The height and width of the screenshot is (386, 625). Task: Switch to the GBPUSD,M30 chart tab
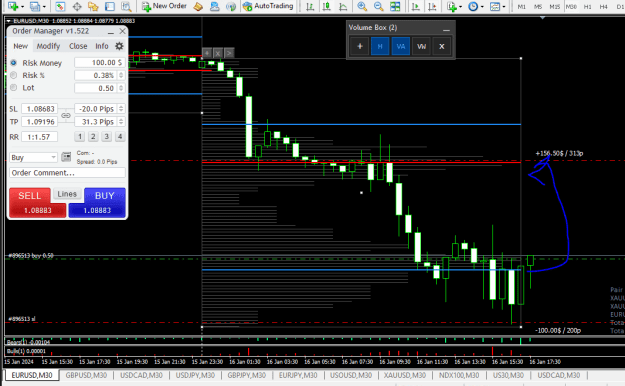pyautogui.click(x=86, y=375)
